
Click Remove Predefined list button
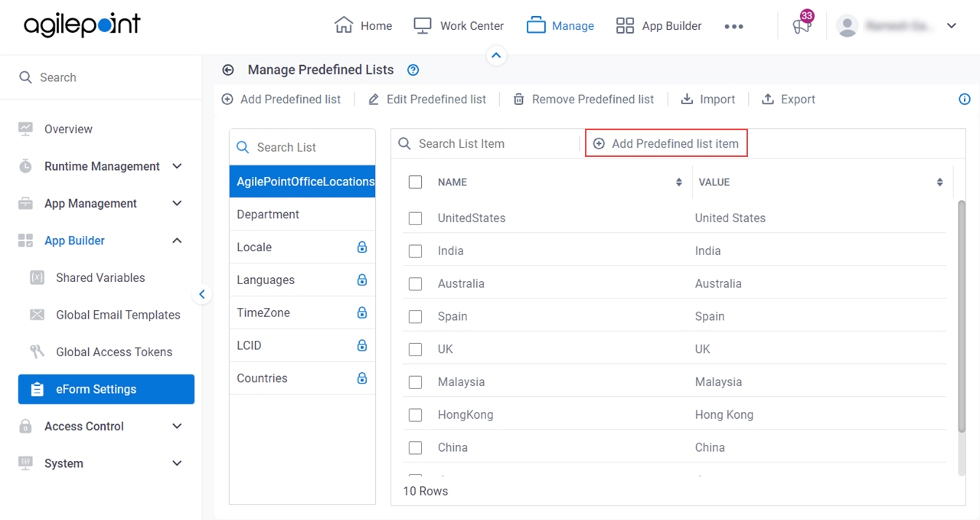583,100
